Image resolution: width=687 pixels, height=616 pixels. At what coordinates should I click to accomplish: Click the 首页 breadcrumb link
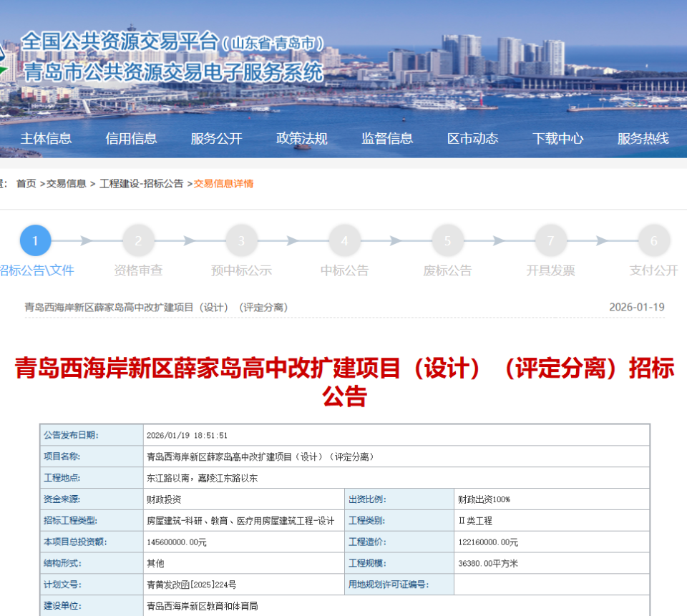point(27,183)
